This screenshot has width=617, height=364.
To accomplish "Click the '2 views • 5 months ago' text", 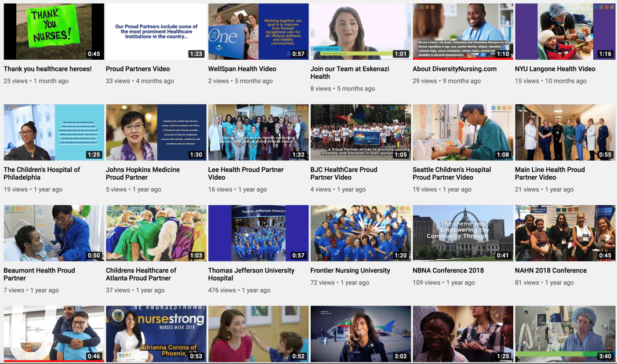I will (241, 81).
